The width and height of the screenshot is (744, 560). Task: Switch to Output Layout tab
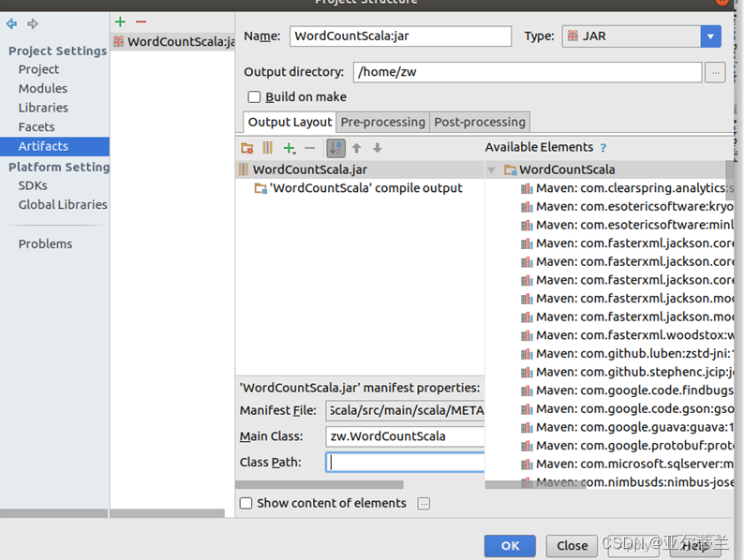[290, 123]
